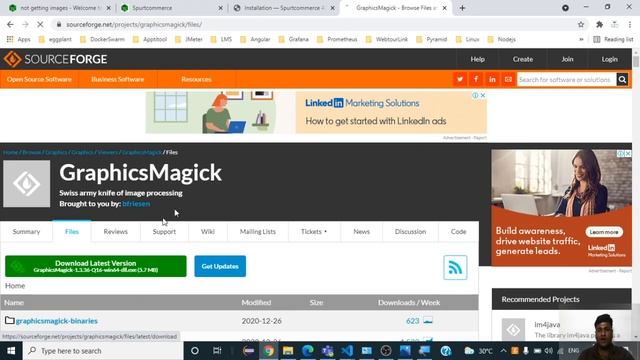Open Visual Studio Code from taskbar

coord(347,351)
